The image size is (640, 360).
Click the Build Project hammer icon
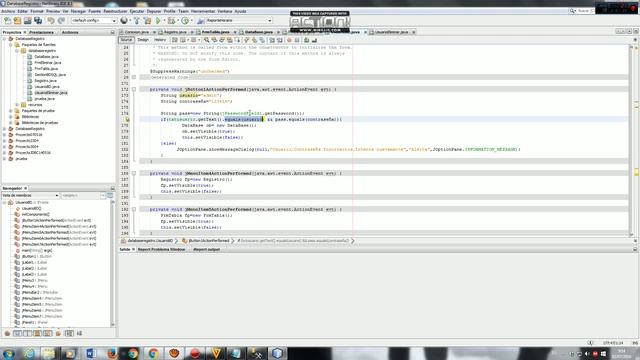coord(137,20)
